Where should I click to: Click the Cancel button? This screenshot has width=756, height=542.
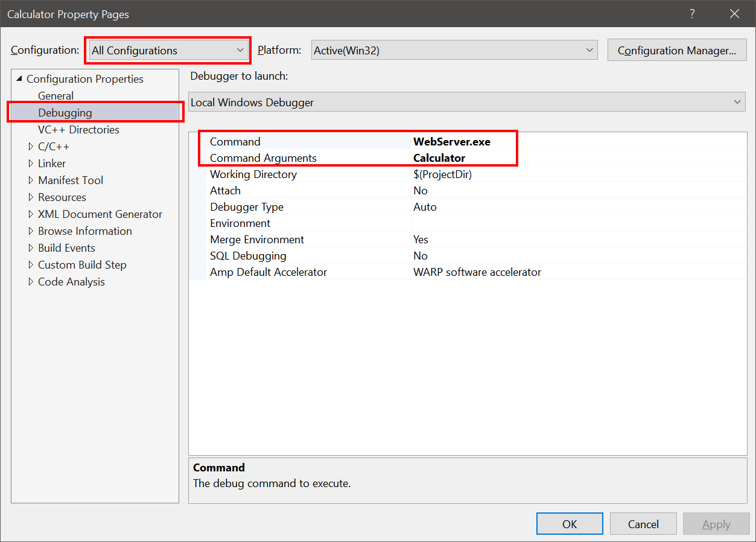click(x=643, y=524)
